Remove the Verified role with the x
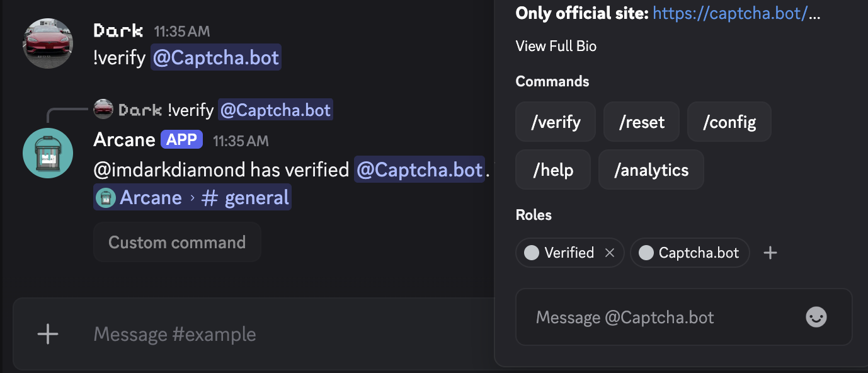Viewport: 868px width, 373px height. pyautogui.click(x=609, y=252)
